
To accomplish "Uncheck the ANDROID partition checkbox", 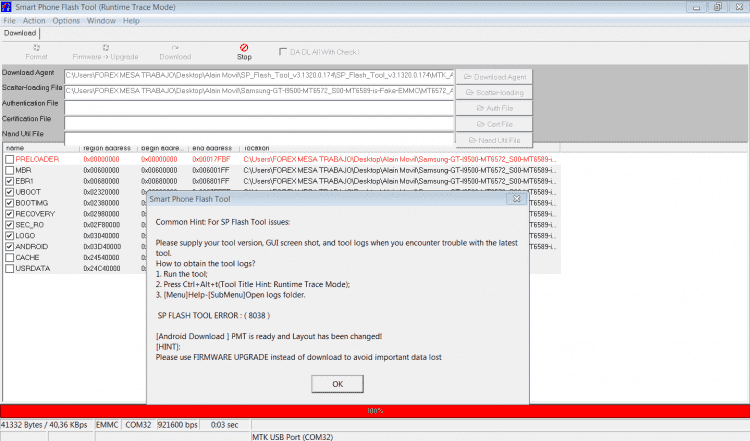I will click(10, 247).
